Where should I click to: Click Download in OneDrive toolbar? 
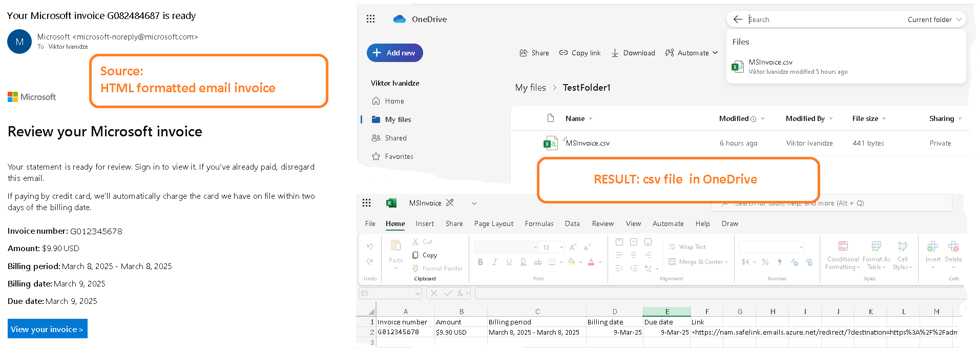coord(633,53)
